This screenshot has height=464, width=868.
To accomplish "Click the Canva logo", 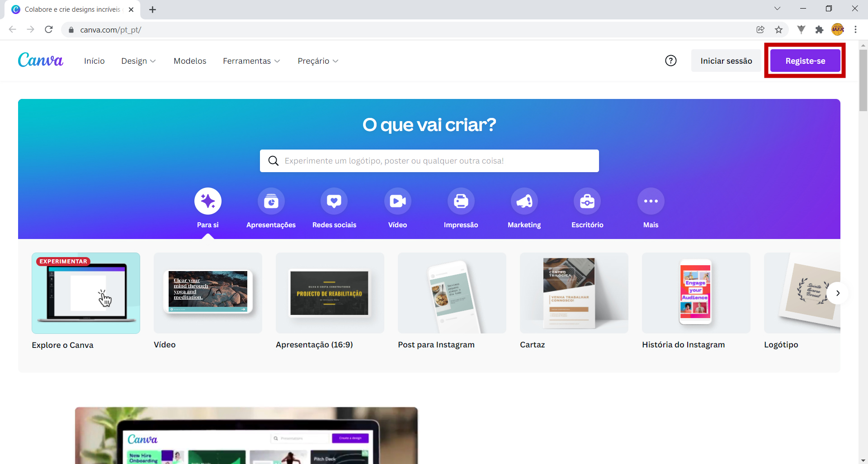I will (x=41, y=60).
